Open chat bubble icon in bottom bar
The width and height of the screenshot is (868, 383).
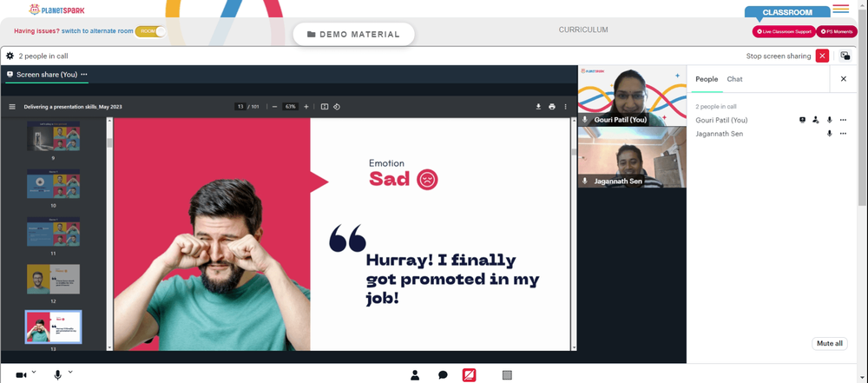point(443,375)
